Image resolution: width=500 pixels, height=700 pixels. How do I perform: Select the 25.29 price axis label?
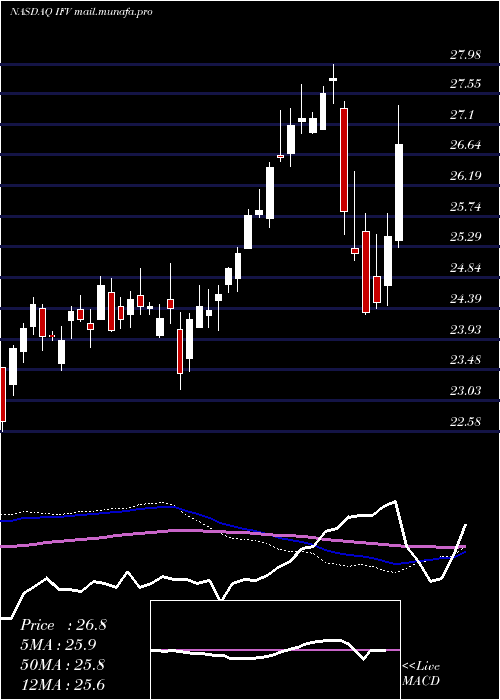tap(465, 236)
